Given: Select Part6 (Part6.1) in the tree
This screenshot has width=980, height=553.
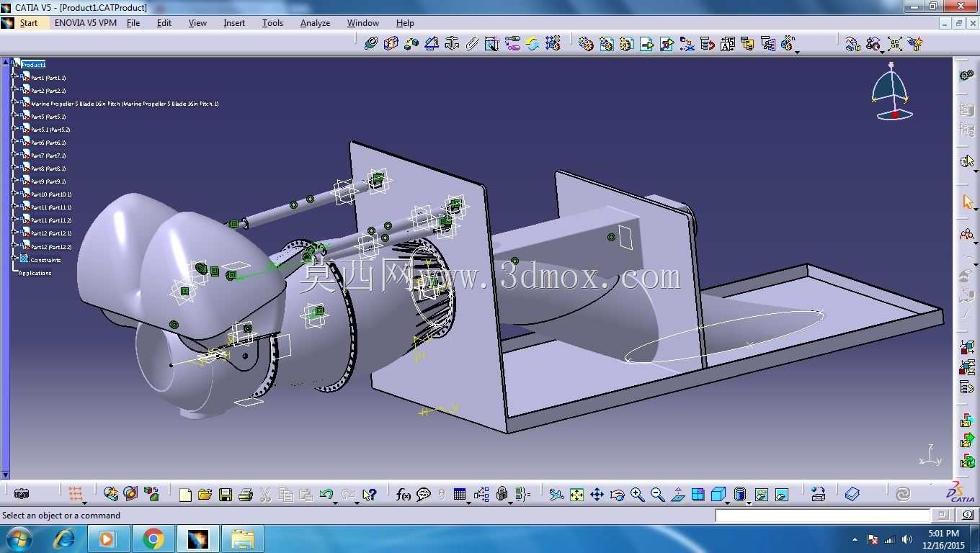Looking at the screenshot, I should pos(48,143).
